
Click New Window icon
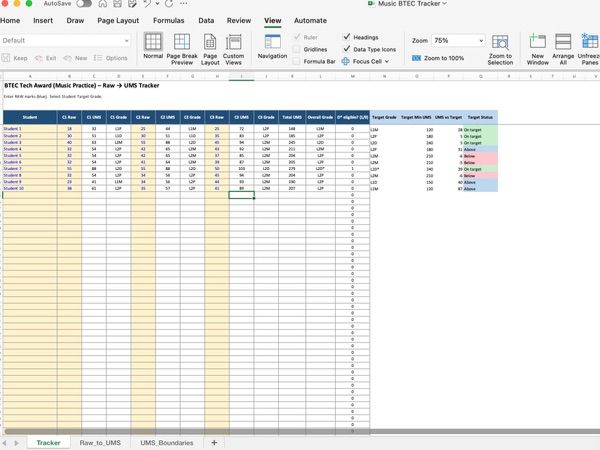point(537,41)
